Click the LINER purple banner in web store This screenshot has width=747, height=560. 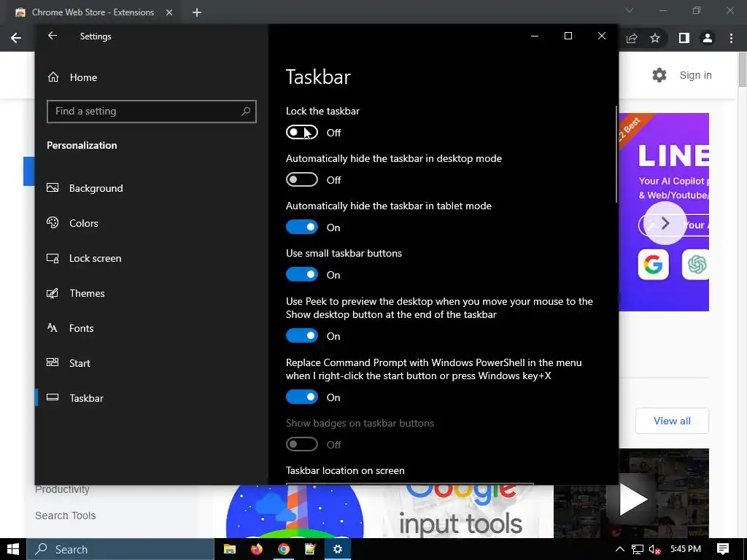[x=664, y=212]
